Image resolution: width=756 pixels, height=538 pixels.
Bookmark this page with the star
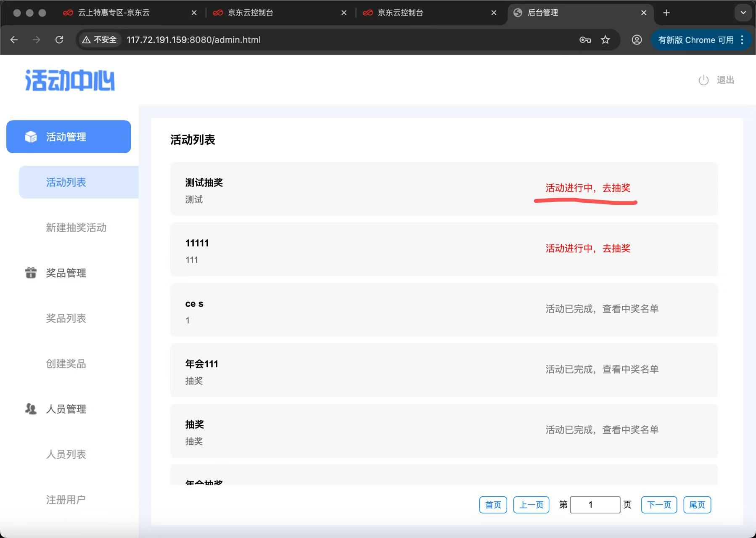[x=605, y=40]
